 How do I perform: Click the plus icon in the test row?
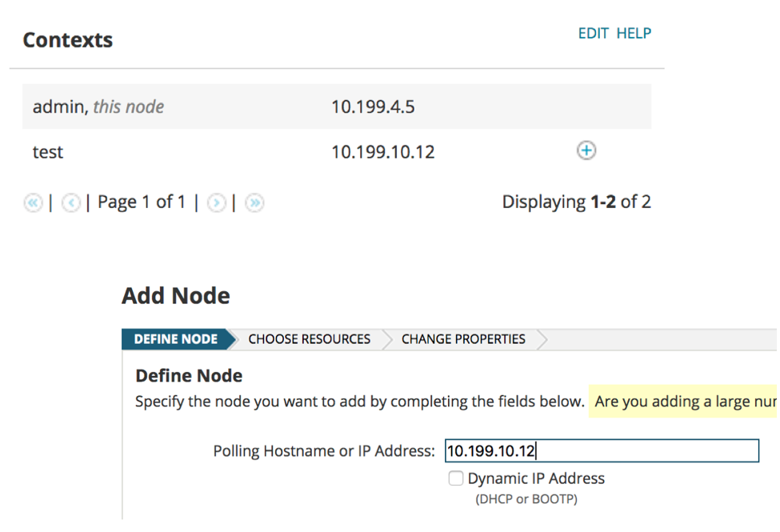coord(586,150)
